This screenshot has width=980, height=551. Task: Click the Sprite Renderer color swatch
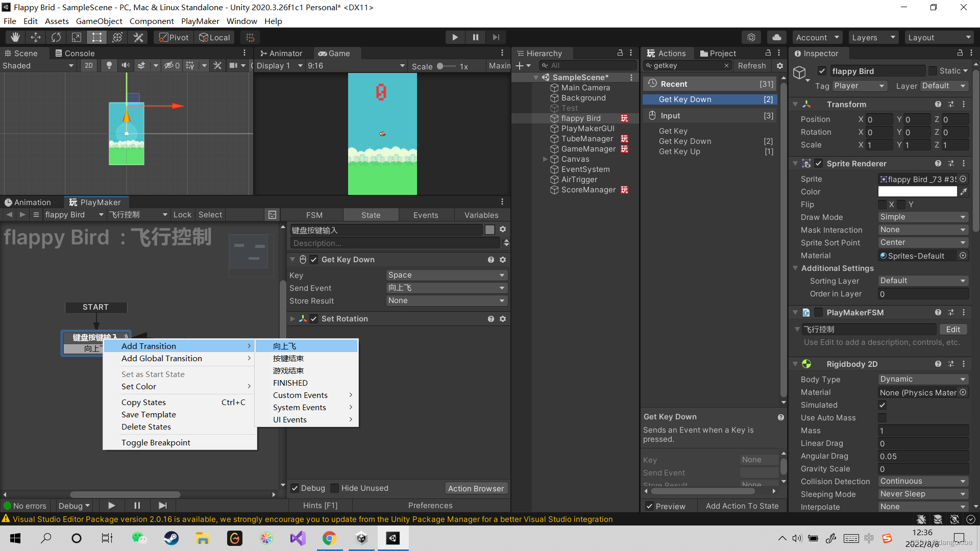pos(917,192)
